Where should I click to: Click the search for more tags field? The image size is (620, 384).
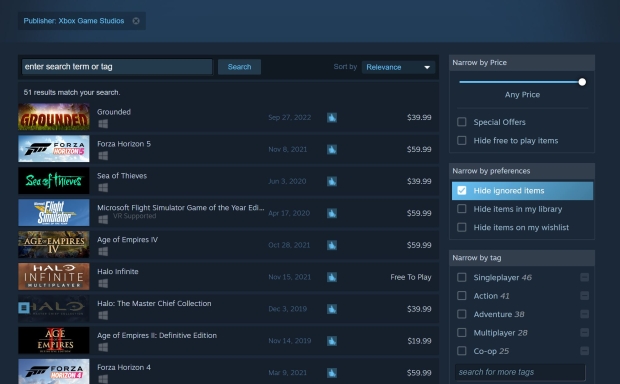click(x=520, y=372)
